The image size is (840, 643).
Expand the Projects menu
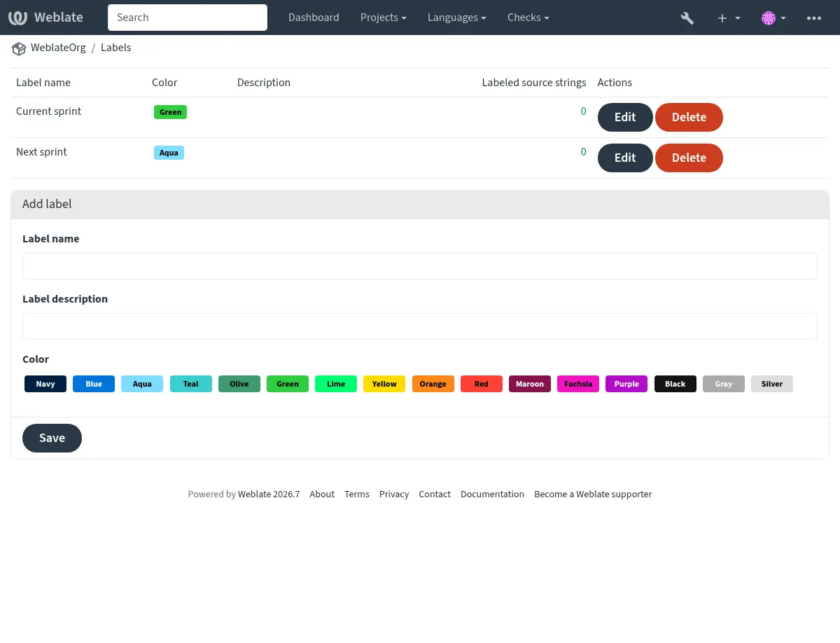coord(384,18)
